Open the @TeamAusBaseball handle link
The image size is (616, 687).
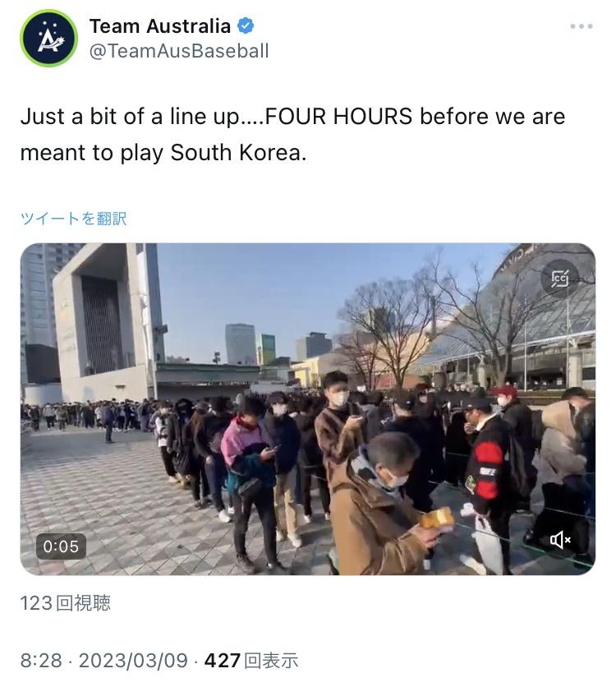[178, 51]
